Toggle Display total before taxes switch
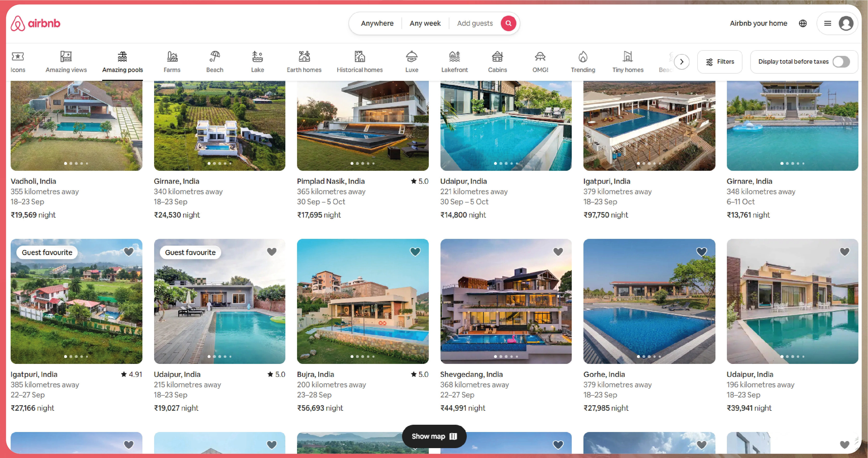The image size is (868, 458). pyautogui.click(x=841, y=62)
